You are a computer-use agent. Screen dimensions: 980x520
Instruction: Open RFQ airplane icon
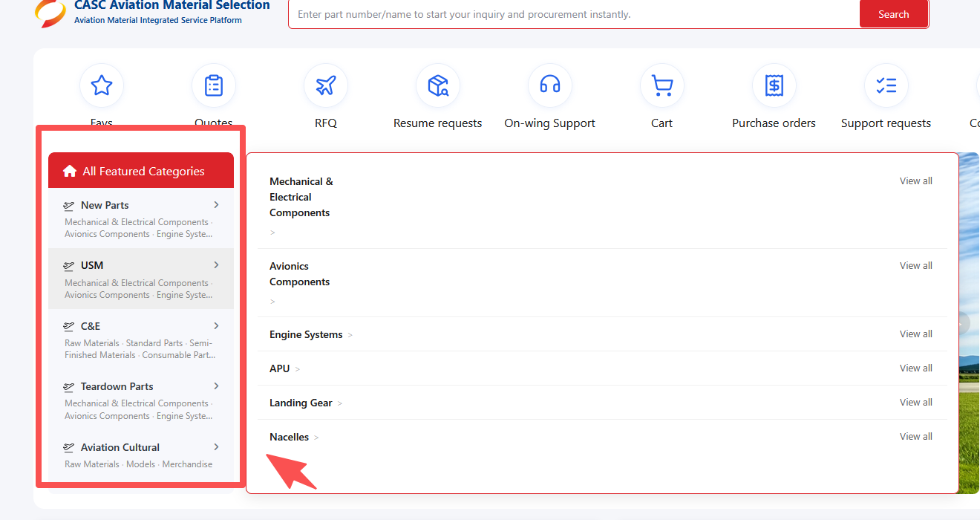(326, 85)
